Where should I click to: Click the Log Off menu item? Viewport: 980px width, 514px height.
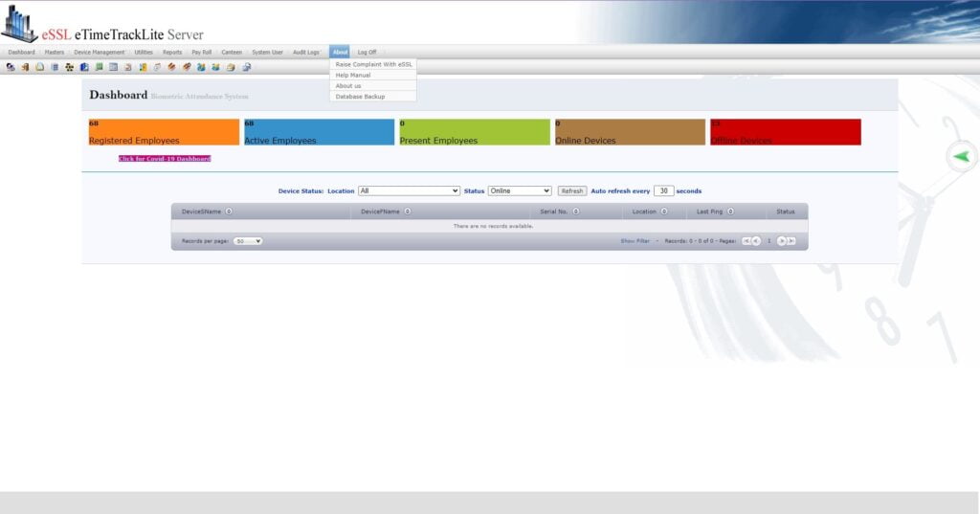367,52
